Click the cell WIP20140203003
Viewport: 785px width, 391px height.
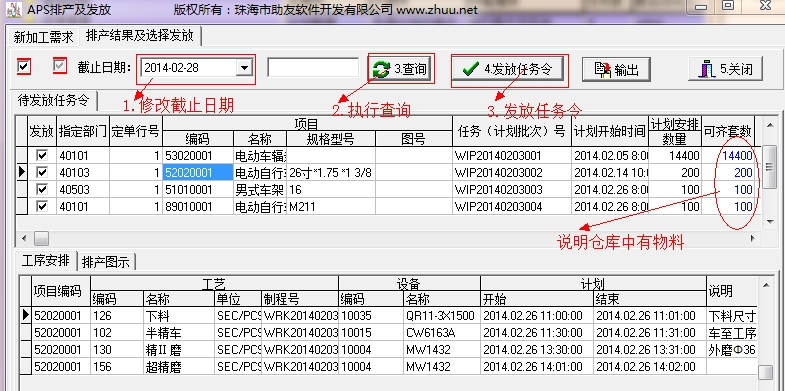click(512, 190)
